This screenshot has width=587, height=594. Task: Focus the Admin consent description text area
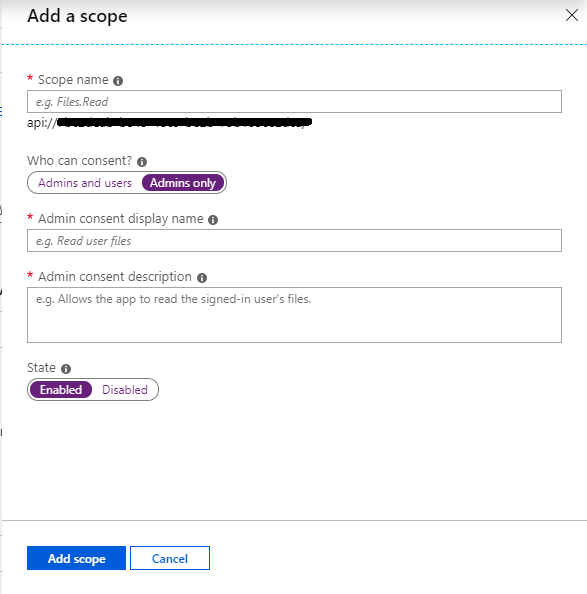pyautogui.click(x=294, y=315)
